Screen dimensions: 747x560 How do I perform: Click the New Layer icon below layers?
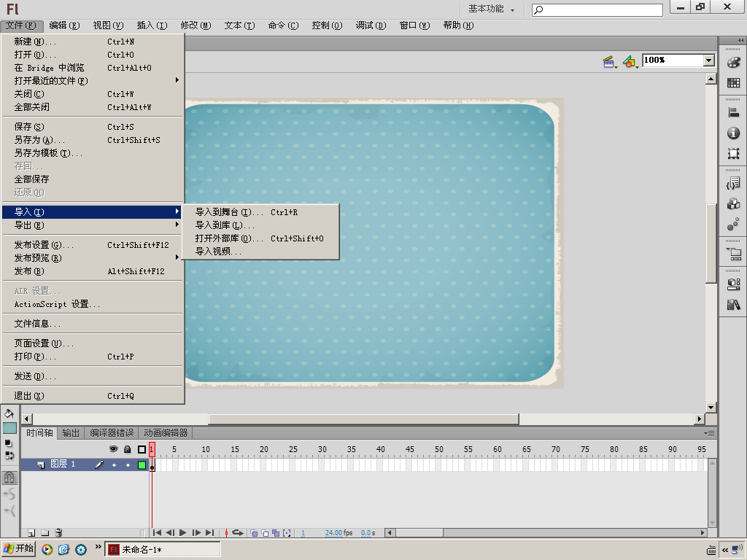[31, 533]
